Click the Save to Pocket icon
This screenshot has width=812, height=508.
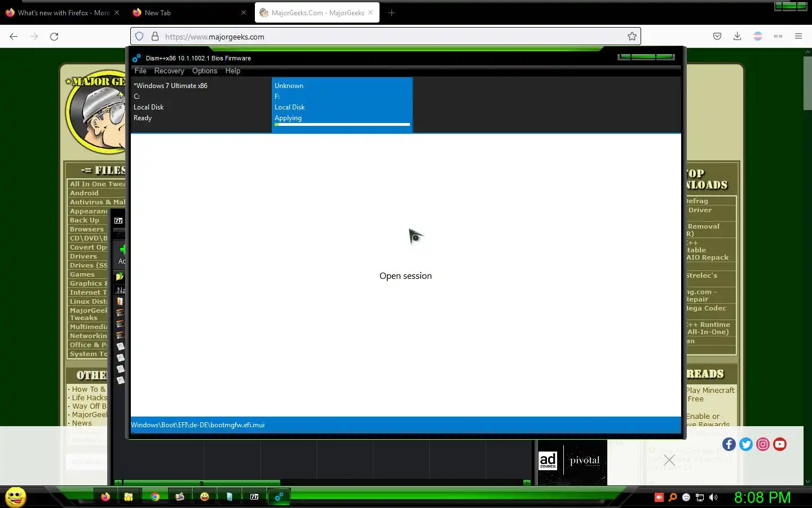click(x=717, y=36)
